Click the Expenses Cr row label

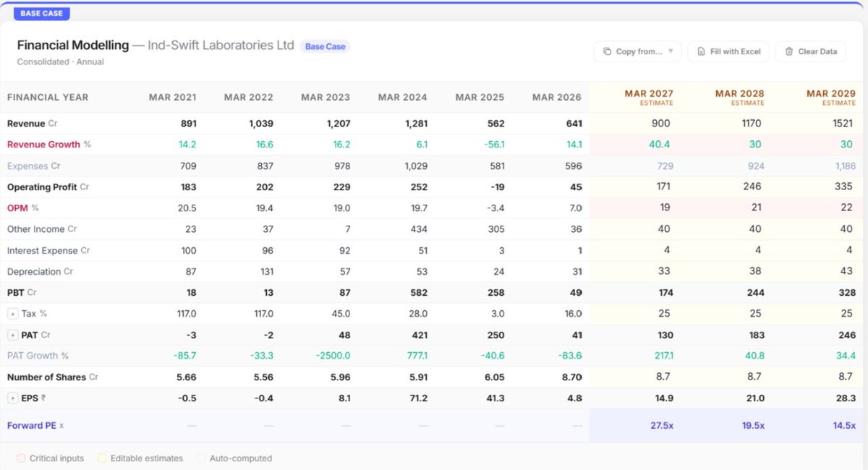33,166
